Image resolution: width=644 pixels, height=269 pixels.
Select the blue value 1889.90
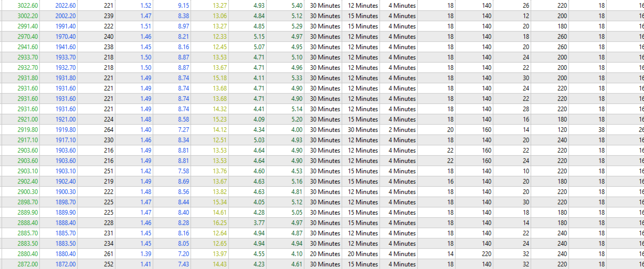coord(65,213)
